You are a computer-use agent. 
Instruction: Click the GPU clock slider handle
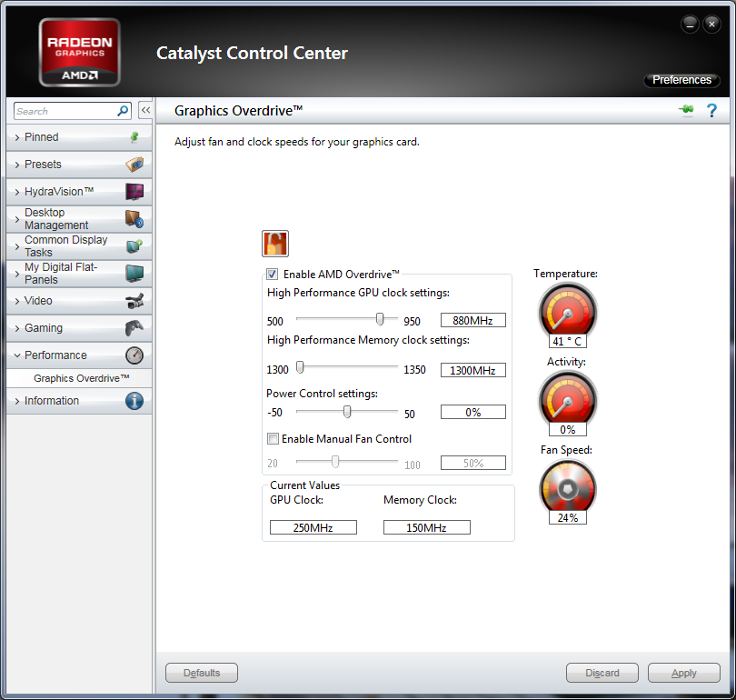pos(380,319)
